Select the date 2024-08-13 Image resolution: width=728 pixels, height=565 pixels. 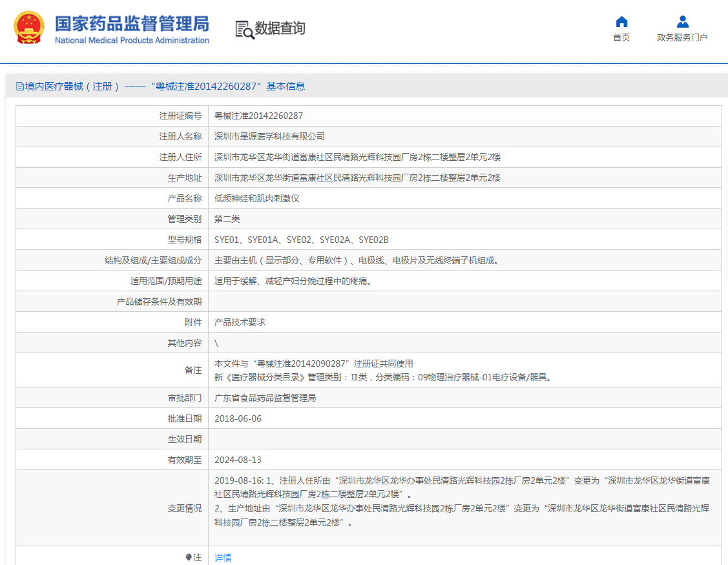point(238,460)
